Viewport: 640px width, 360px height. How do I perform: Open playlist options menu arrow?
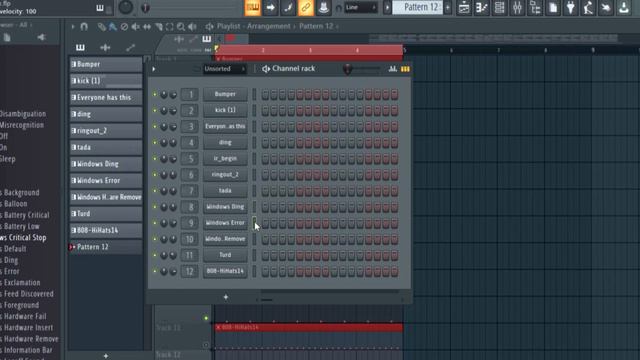tap(73, 27)
